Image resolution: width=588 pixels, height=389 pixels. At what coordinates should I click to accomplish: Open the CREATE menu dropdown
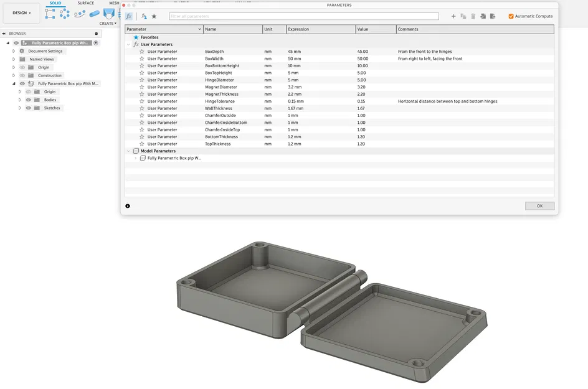click(x=107, y=23)
